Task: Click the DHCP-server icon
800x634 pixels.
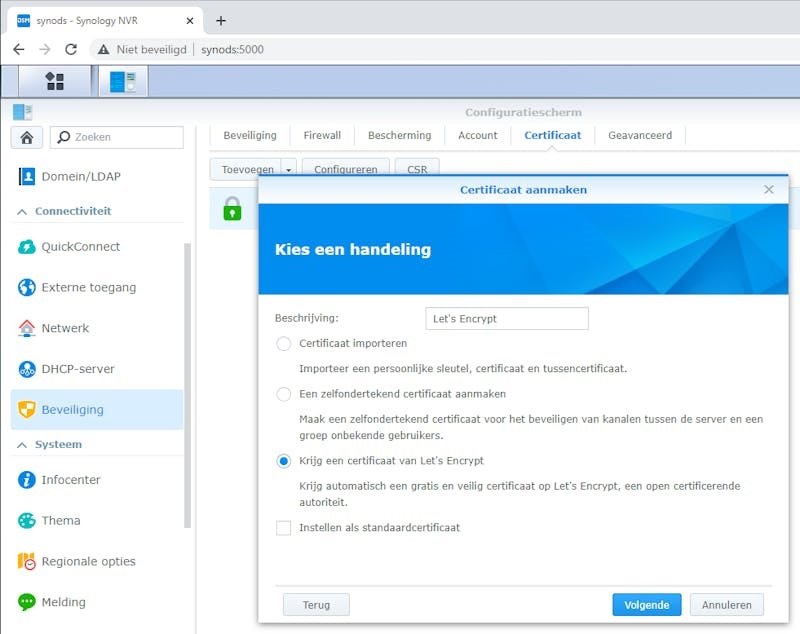Action: click(27, 369)
